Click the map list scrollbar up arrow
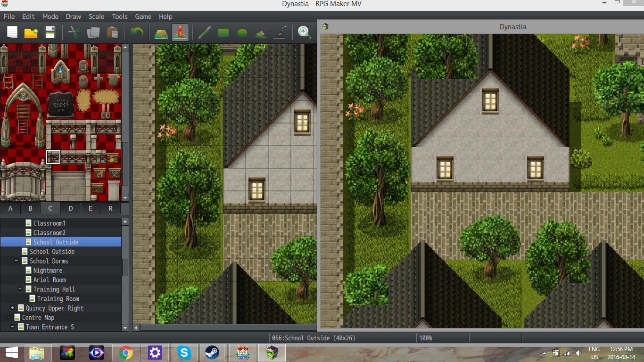The width and height of the screenshot is (644, 362). click(x=125, y=222)
